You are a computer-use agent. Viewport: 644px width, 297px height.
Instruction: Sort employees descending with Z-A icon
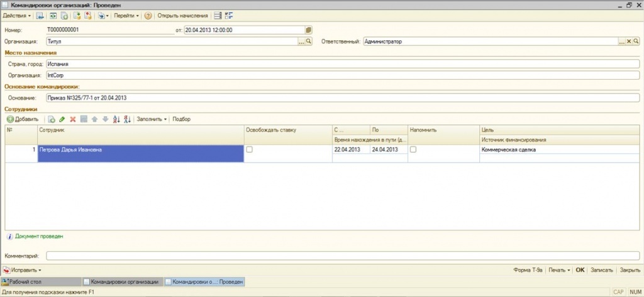pos(127,119)
